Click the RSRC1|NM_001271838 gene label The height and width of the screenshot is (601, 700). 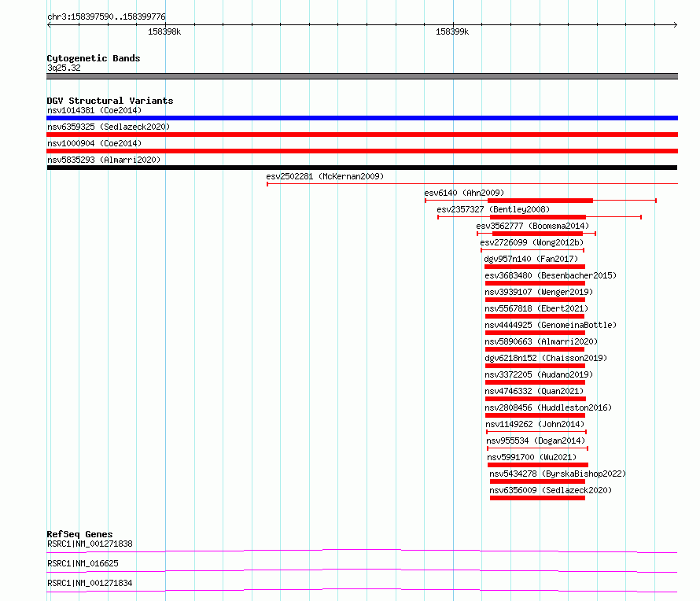(90, 544)
